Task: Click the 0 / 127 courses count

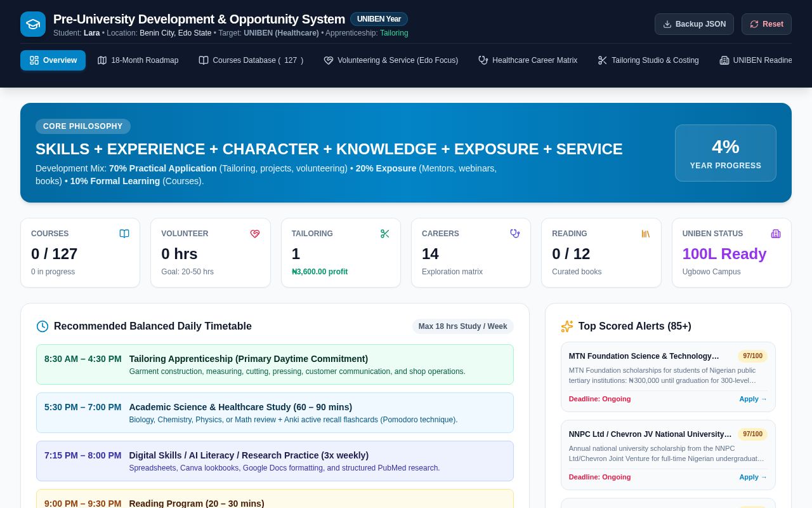Action: [55, 254]
